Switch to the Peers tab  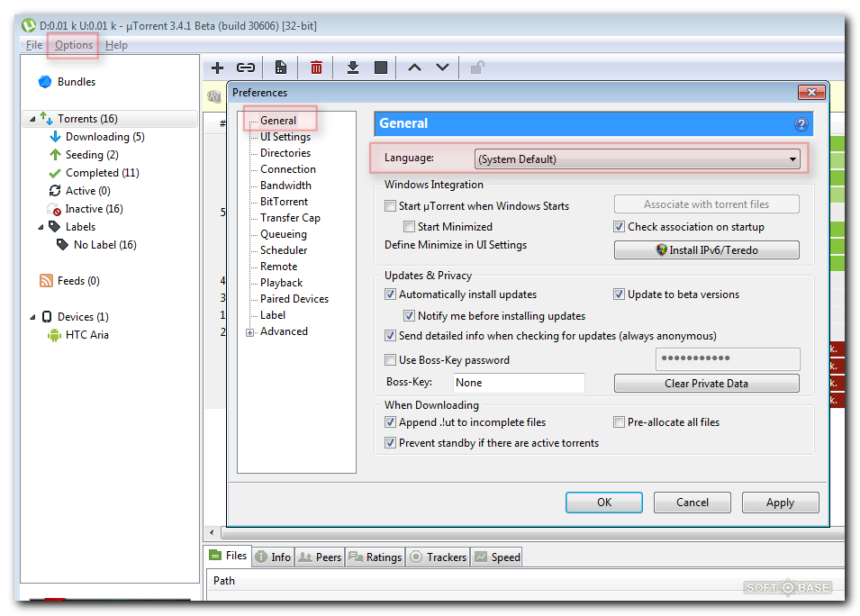point(321,557)
